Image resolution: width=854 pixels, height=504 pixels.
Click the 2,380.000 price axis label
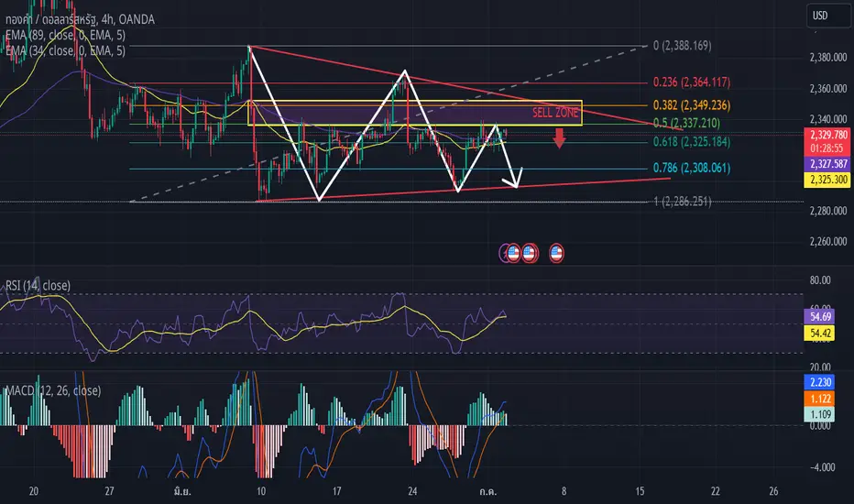pyautogui.click(x=828, y=57)
